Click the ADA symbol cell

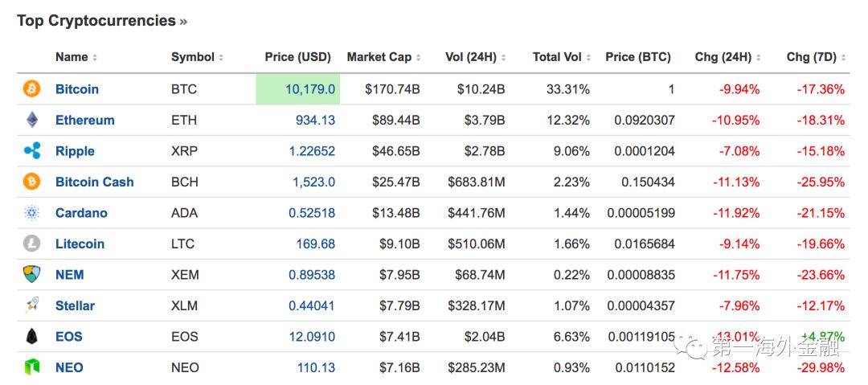tap(184, 213)
